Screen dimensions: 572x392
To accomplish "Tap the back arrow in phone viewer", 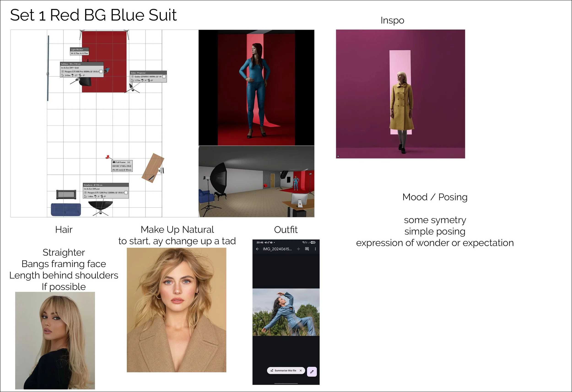I will point(257,249).
